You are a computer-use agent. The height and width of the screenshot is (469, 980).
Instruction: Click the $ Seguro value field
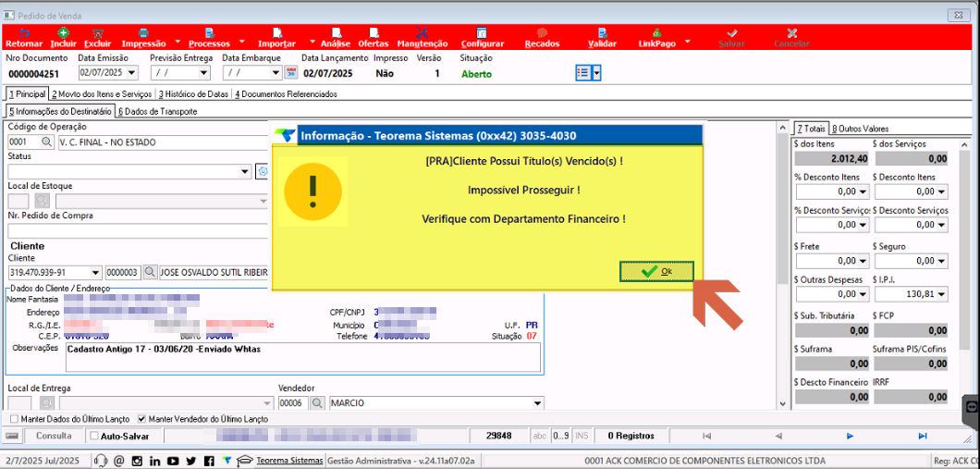point(911,260)
